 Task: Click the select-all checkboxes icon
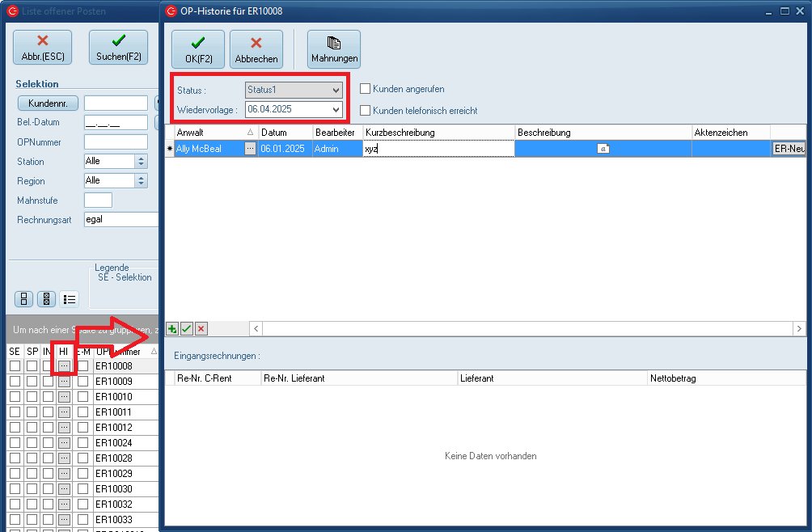pyautogui.click(x=47, y=299)
